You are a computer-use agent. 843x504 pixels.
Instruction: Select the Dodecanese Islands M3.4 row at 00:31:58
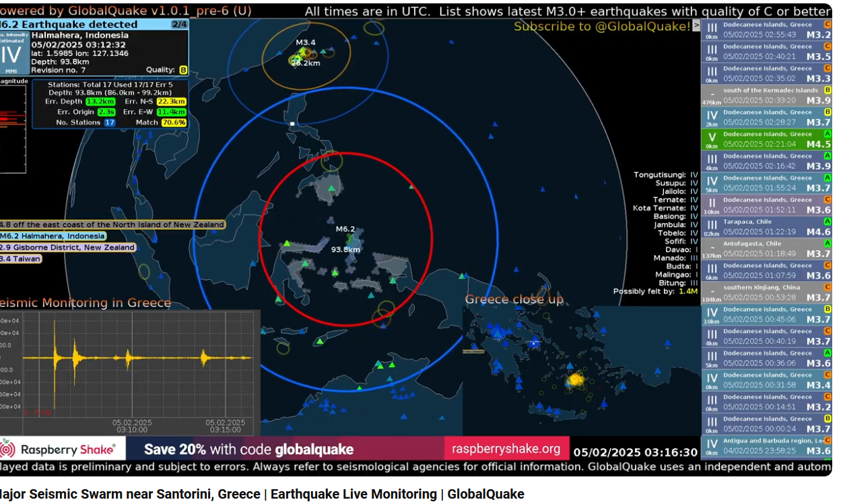(767, 380)
